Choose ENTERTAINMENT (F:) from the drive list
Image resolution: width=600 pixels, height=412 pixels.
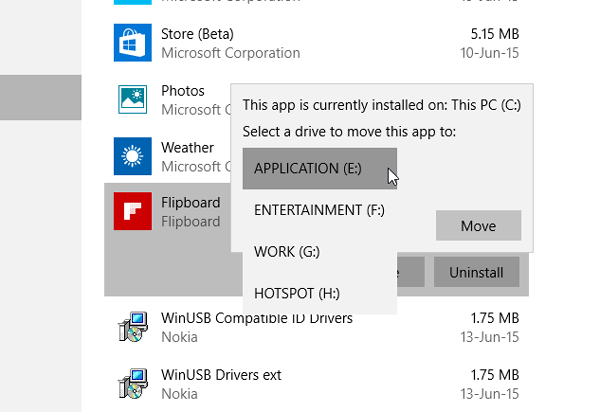coord(319,210)
